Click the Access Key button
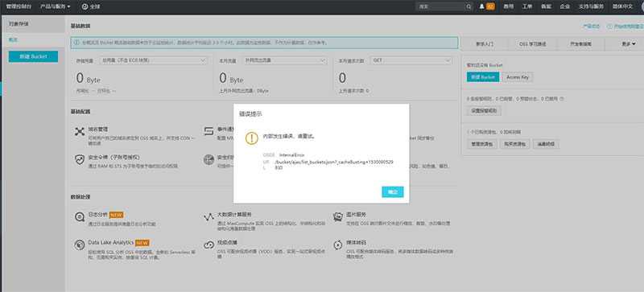The image size is (644, 292). (x=518, y=76)
